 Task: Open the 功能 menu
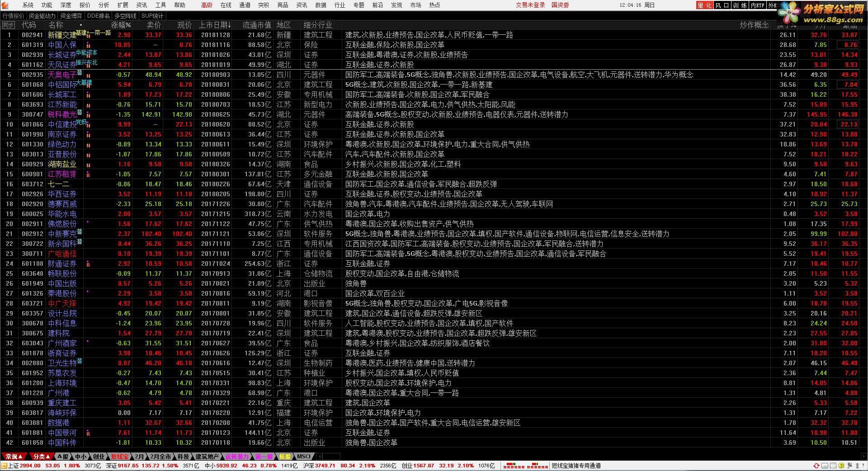pos(47,5)
